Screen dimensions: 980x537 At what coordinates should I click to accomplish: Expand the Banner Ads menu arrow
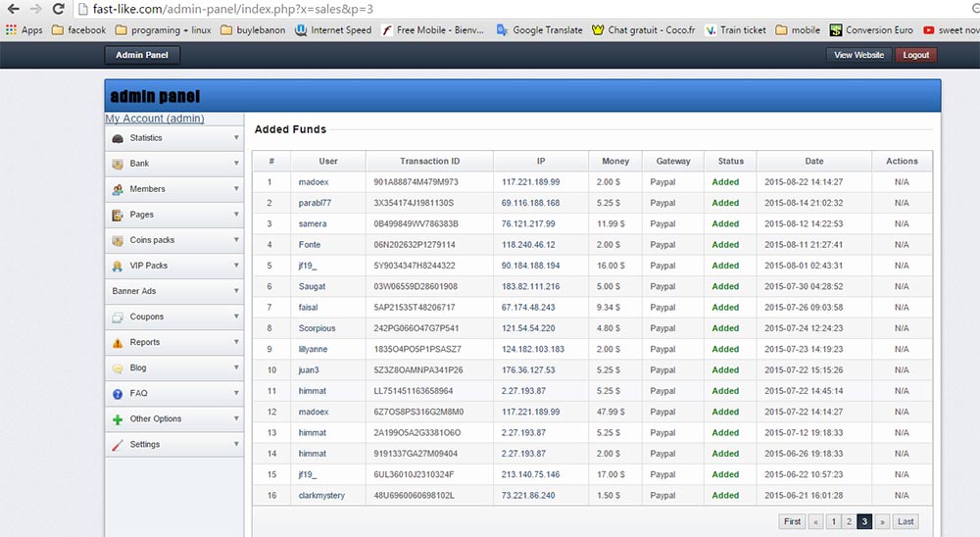236,291
